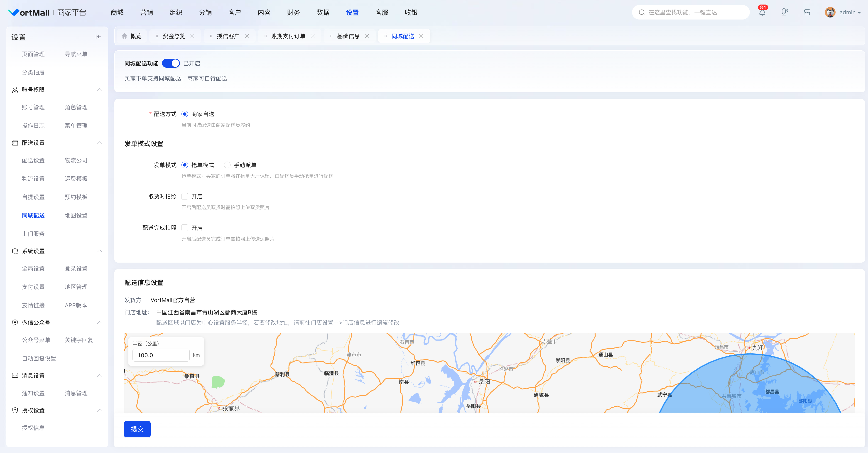
Task: Enable 取货时拍照 checkbox
Action: pos(185,196)
